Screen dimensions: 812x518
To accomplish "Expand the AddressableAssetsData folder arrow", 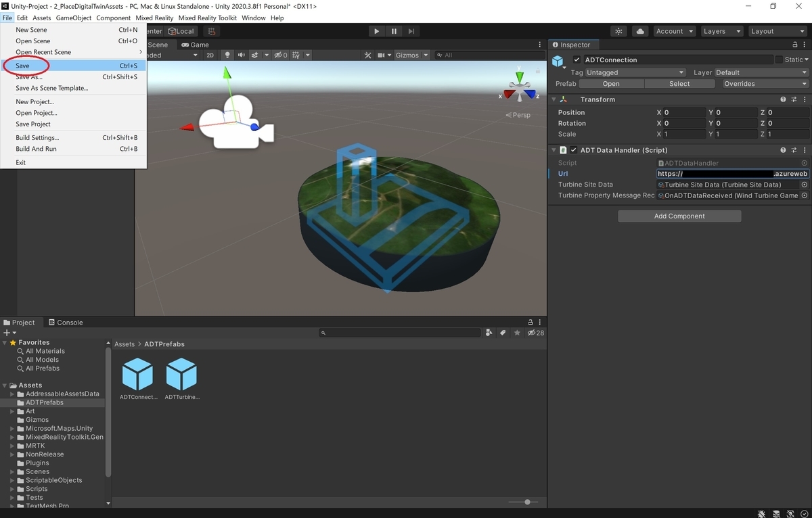I will (x=12, y=394).
